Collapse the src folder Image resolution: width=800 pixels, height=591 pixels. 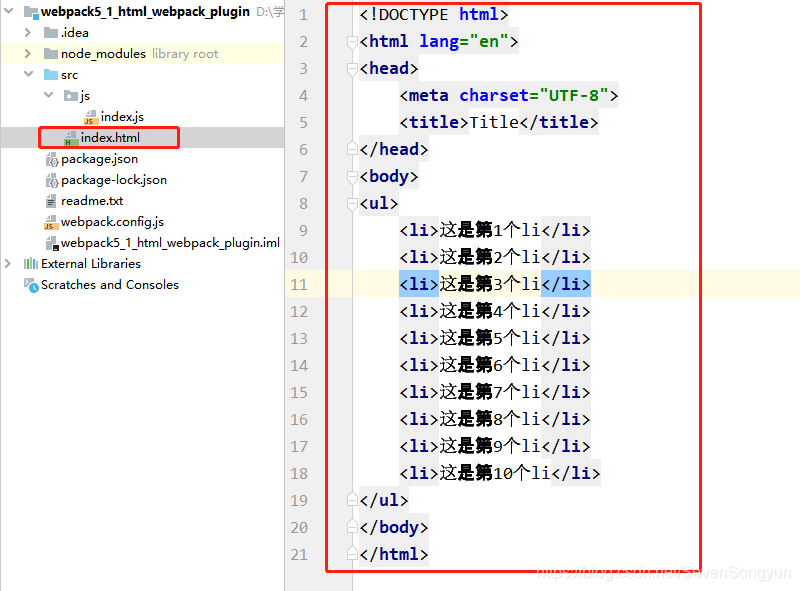click(29, 74)
